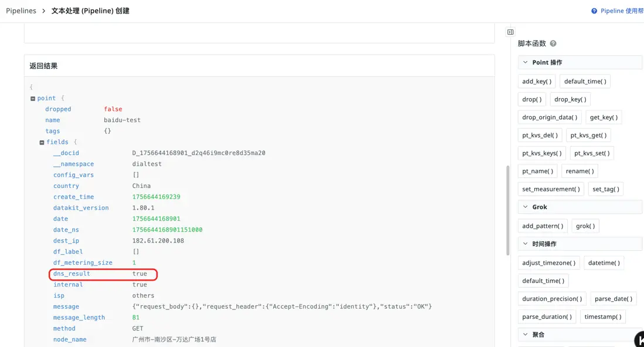Insert the adjust_timezone() function
The image size is (644, 347).
(x=549, y=262)
